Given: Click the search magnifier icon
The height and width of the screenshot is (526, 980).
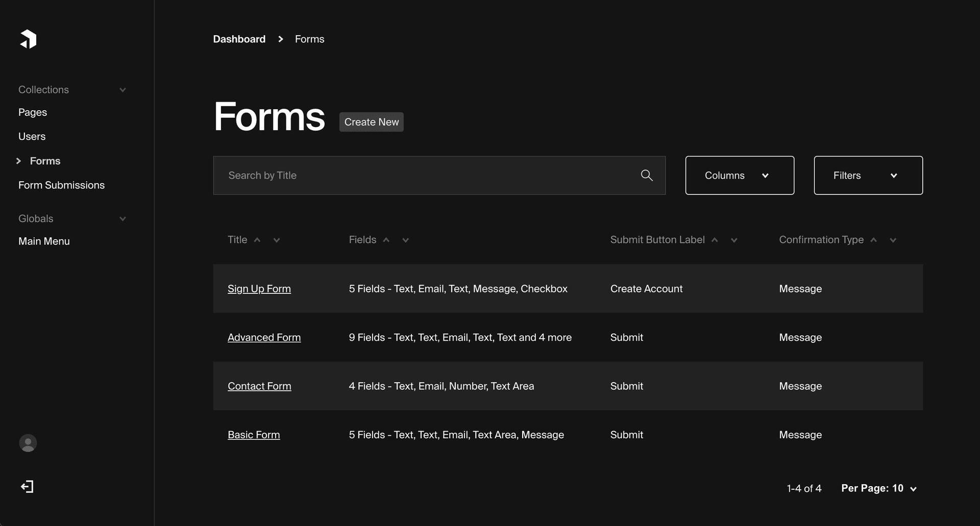Looking at the screenshot, I should coord(647,175).
